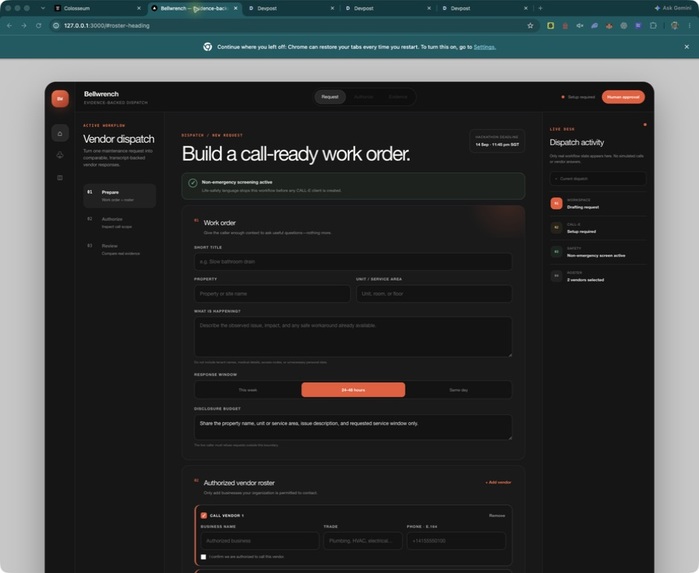Dismiss the Chrome restore tabs banner
699x573 pixels.
click(687, 47)
